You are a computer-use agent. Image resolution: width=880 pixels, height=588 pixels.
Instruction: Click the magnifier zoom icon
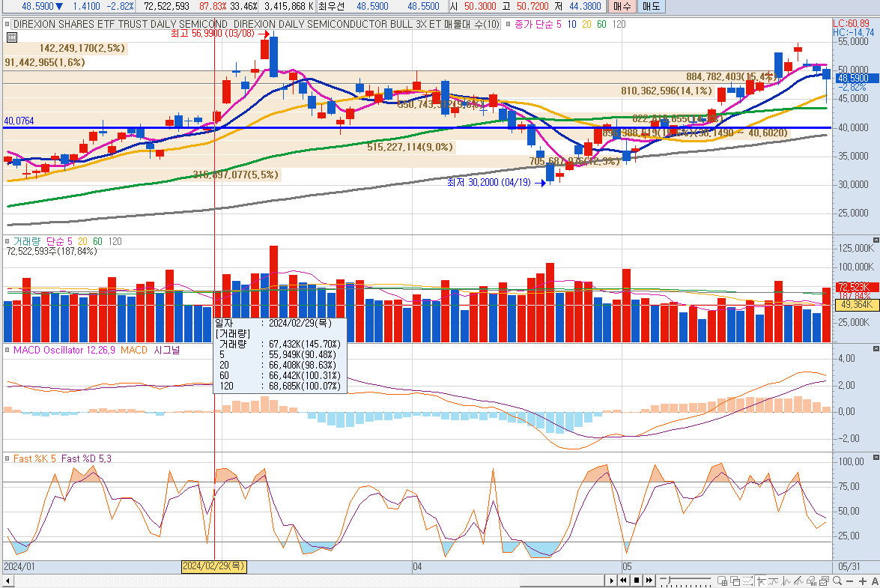pos(837,581)
